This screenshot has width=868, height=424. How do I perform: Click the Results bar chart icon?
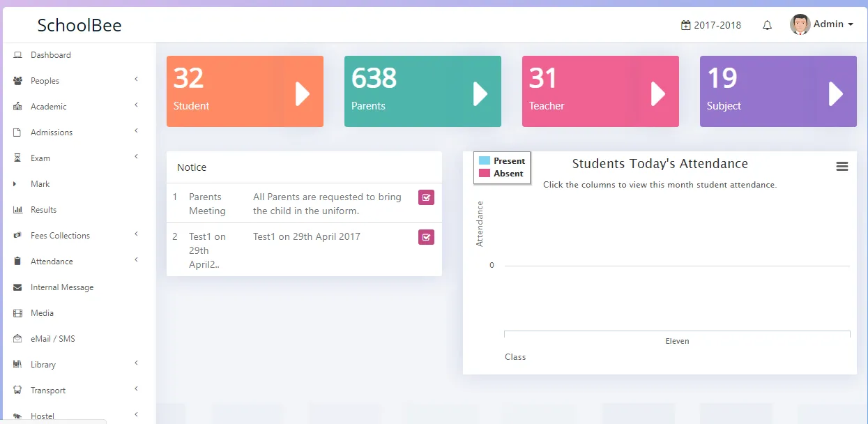[18, 210]
